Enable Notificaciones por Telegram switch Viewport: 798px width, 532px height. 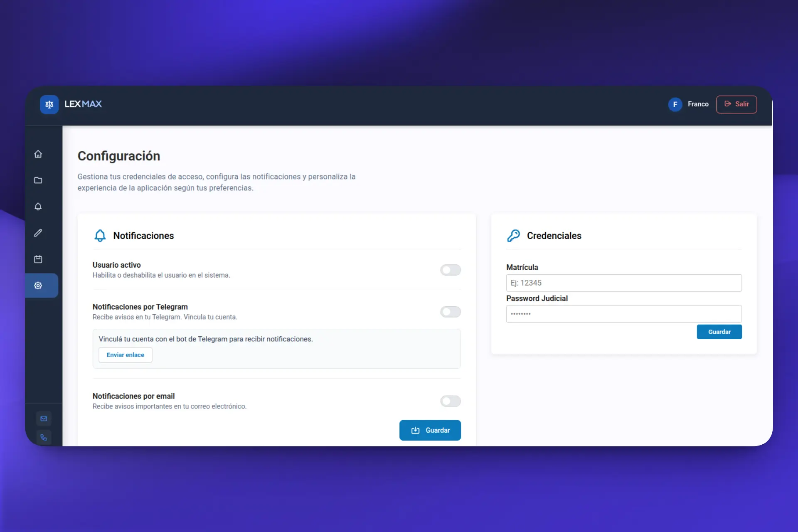coord(451,312)
